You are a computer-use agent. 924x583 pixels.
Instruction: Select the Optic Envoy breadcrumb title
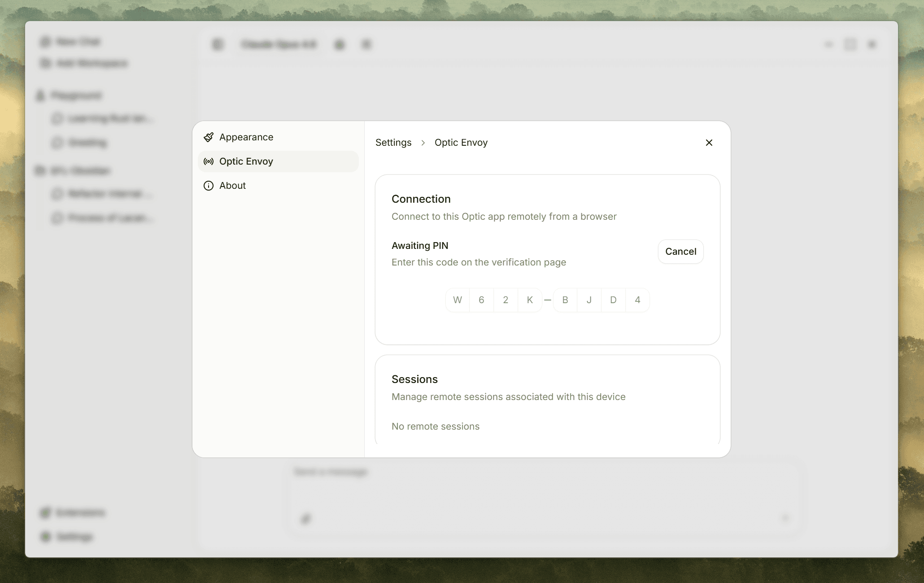461,143
